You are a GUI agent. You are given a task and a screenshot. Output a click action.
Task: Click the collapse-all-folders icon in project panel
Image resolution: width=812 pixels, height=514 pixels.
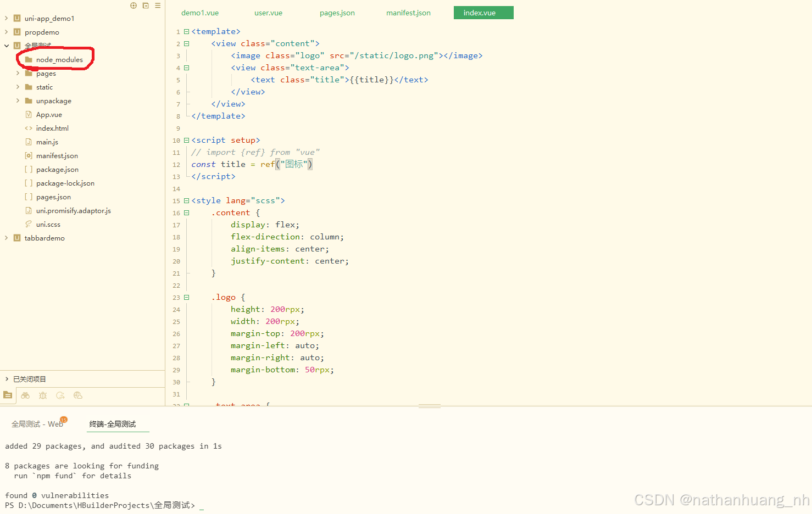(x=145, y=5)
